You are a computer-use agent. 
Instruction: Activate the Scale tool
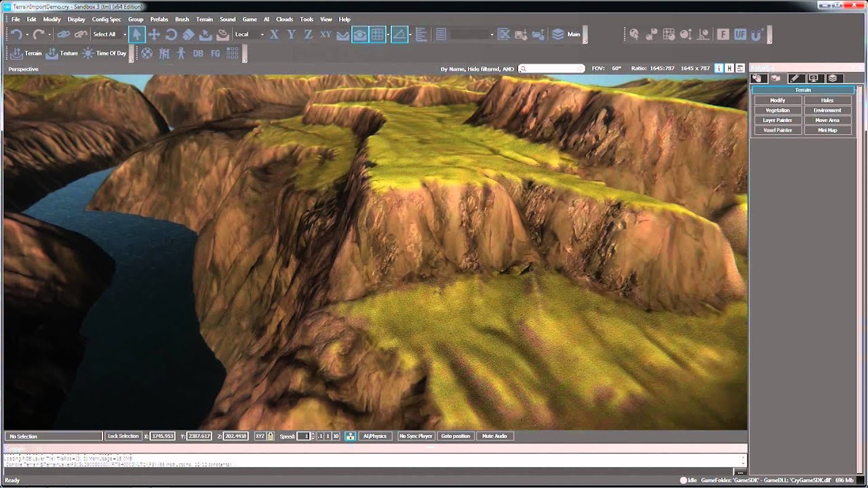[189, 34]
